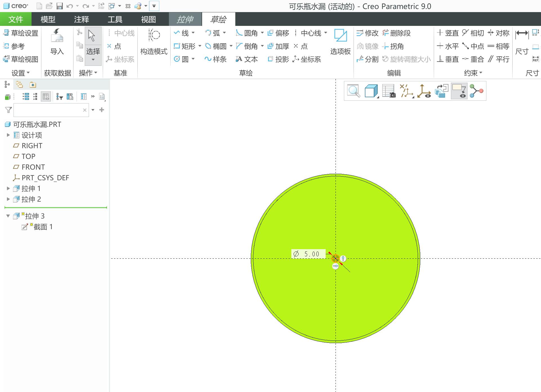Apply the Parallel (平行) constraint
Screen dimensions: 541x392
pos(498,59)
